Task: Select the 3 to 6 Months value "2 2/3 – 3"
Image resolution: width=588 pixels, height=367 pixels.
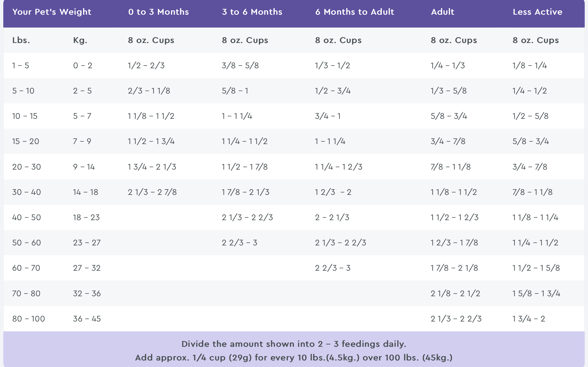Action: [x=239, y=243]
